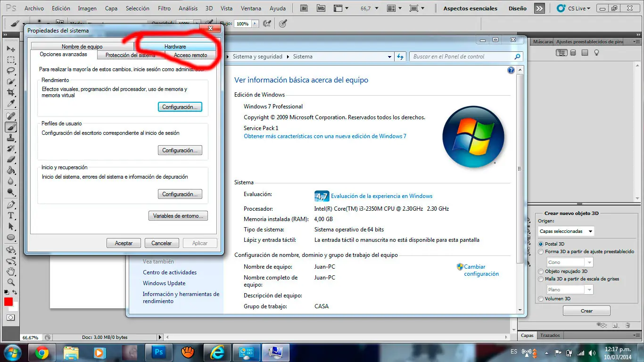Image resolution: width=644 pixels, height=362 pixels.
Task: Choose the Eraser tool
Action: coord(11,160)
